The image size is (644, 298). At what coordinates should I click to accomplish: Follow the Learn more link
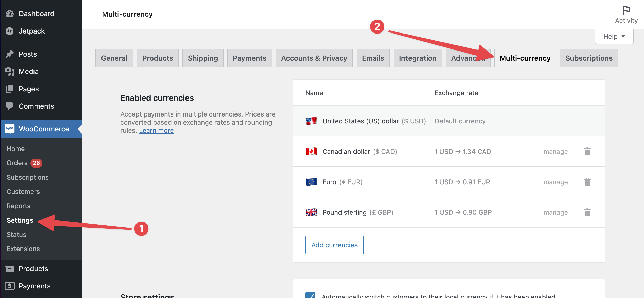click(x=156, y=130)
